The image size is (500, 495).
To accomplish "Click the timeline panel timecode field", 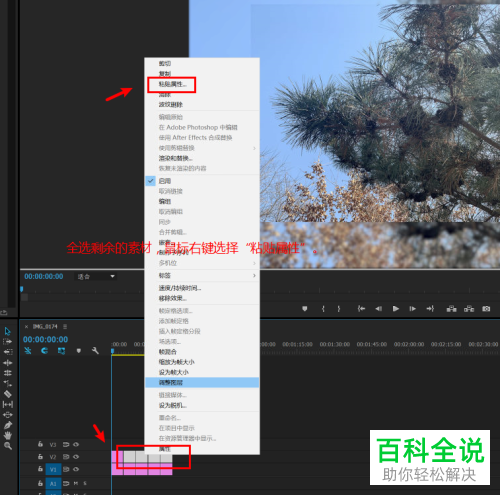I will click(x=45, y=339).
